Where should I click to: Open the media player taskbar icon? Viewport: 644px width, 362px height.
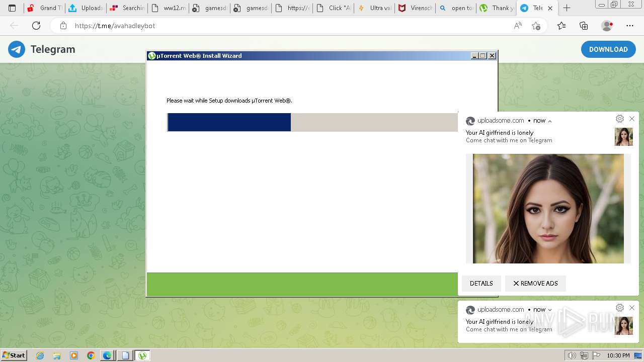click(x=74, y=355)
